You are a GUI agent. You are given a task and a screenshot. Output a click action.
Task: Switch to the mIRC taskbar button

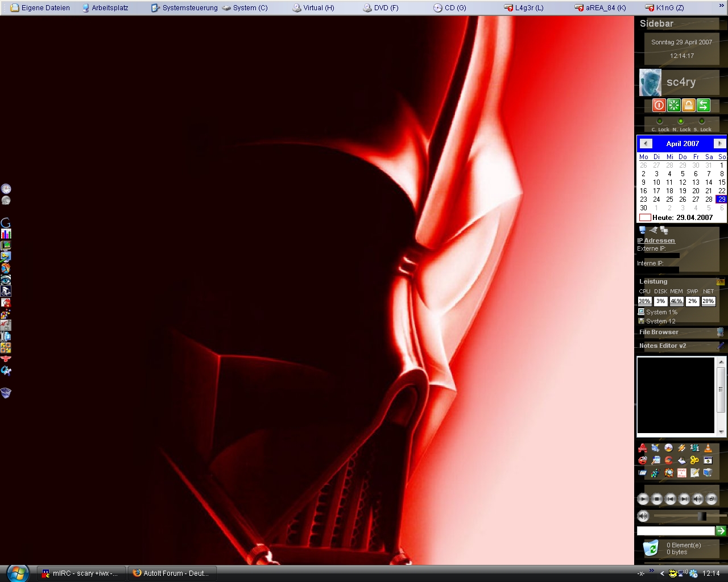point(80,573)
